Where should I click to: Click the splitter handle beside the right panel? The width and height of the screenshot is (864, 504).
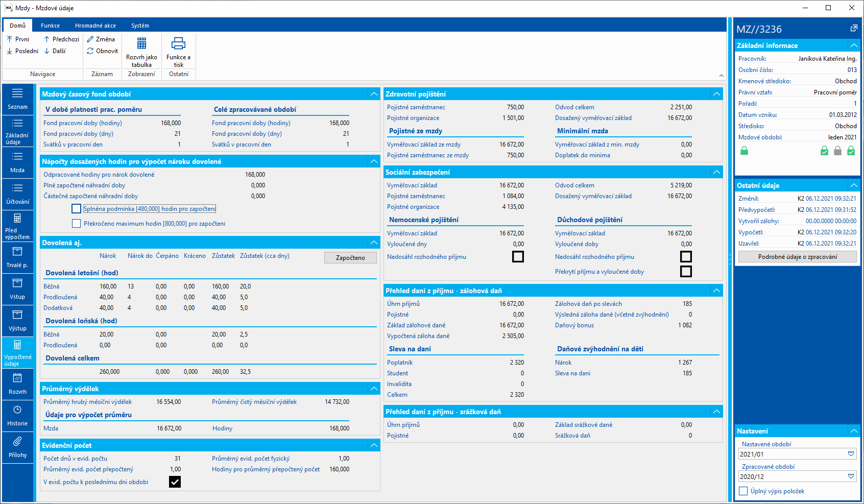pos(730,259)
